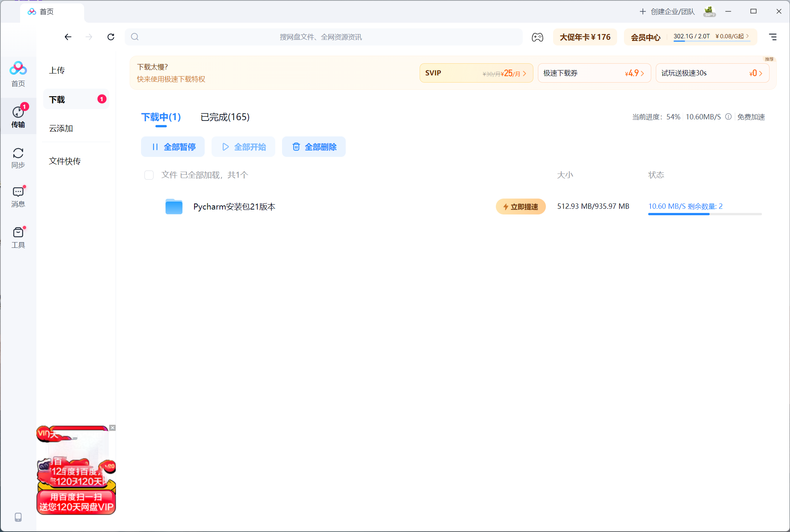Click the mobile device icon at bottom-left
This screenshot has height=532, width=790.
[x=18, y=517]
